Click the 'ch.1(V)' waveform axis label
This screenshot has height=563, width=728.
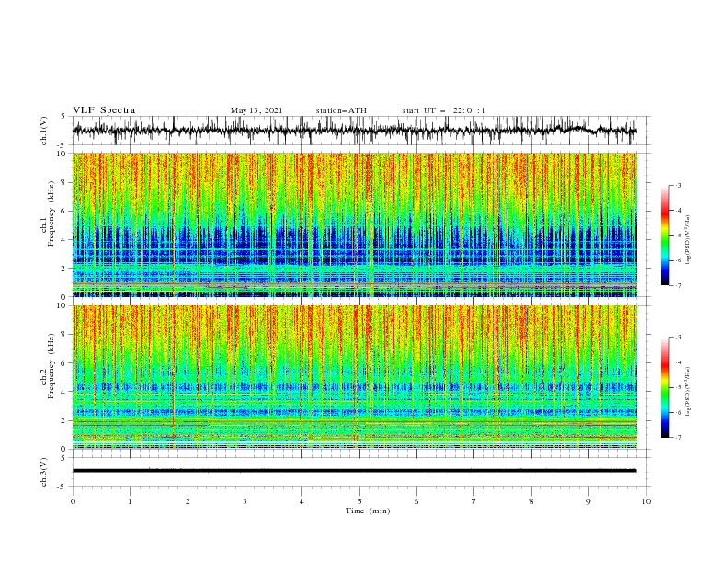[44, 131]
